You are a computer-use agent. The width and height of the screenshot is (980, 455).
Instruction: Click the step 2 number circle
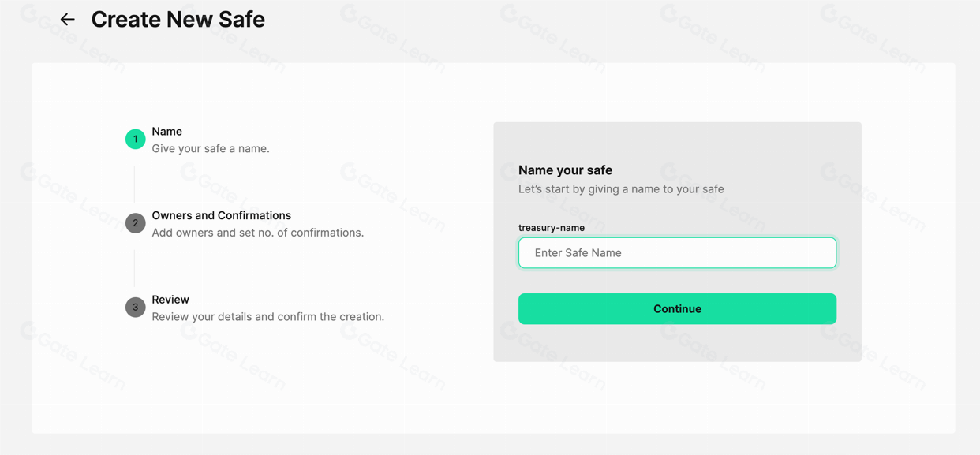coord(135,223)
